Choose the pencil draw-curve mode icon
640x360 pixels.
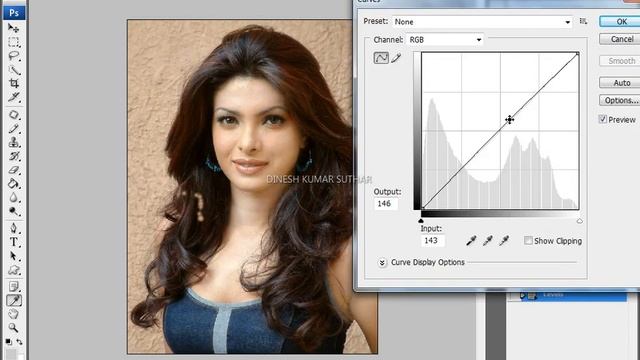(396, 58)
